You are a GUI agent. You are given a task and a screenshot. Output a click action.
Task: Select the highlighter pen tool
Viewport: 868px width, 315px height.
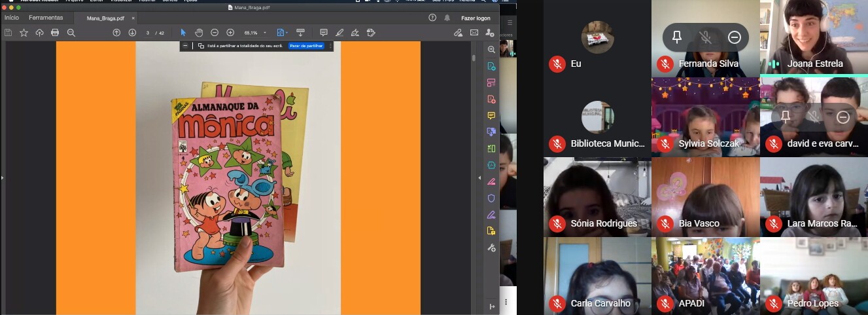(339, 32)
